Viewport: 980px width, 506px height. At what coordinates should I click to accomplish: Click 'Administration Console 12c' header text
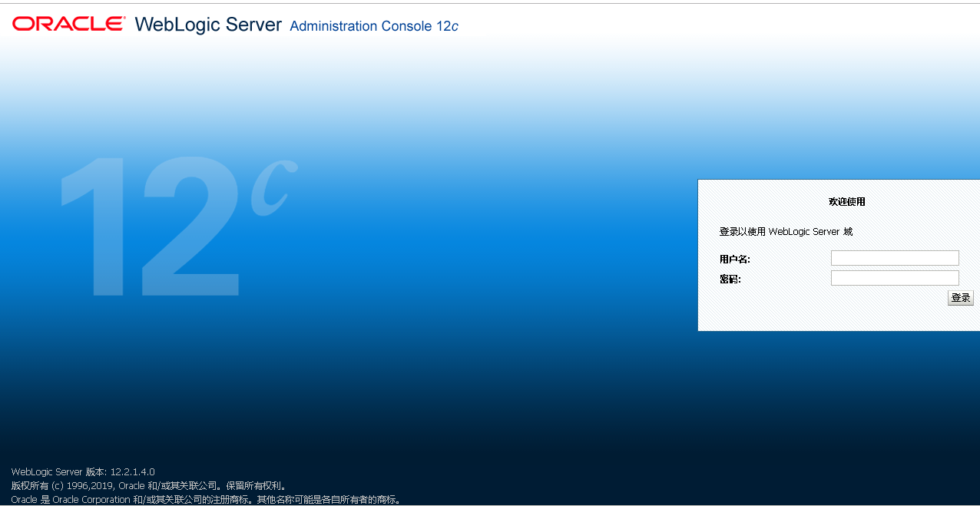tap(374, 26)
